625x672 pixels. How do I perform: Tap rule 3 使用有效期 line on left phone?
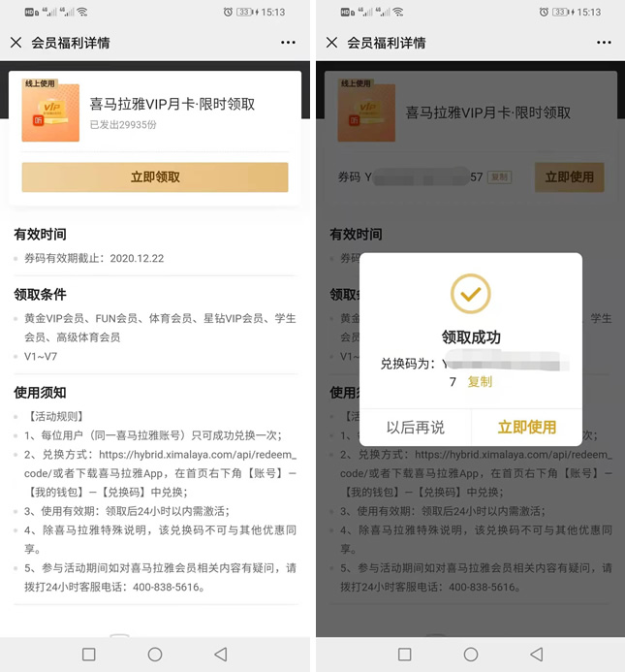[127, 511]
